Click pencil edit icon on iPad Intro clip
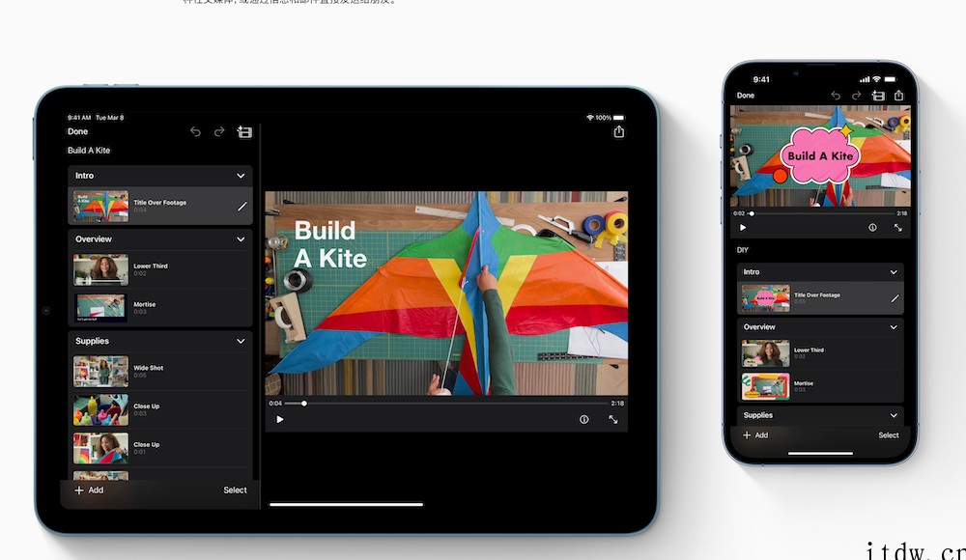This screenshot has height=560, width=966. click(241, 206)
